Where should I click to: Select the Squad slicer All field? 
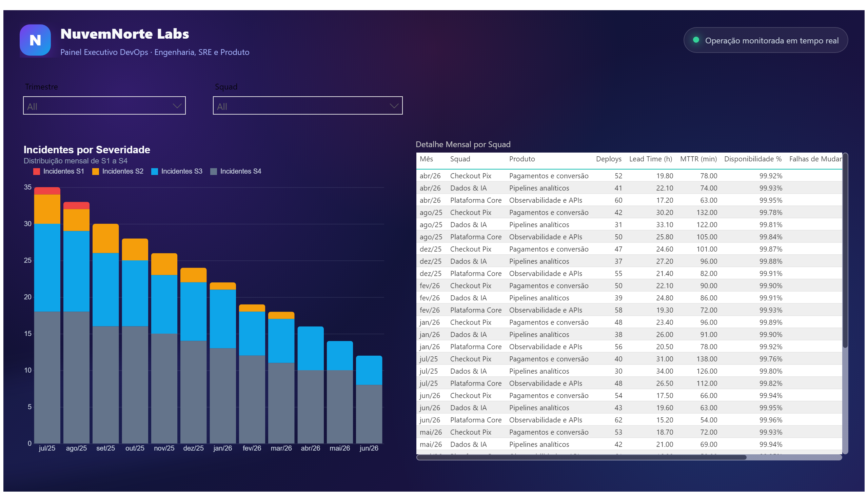[307, 105]
